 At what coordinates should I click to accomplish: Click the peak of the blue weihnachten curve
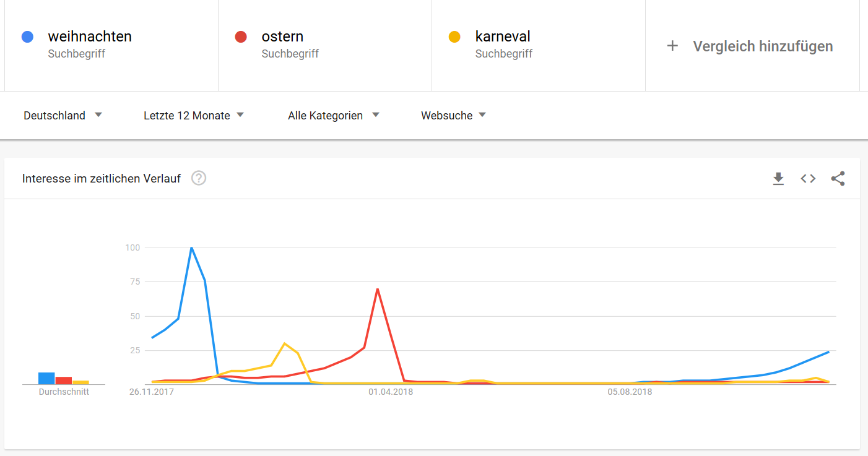click(192, 247)
